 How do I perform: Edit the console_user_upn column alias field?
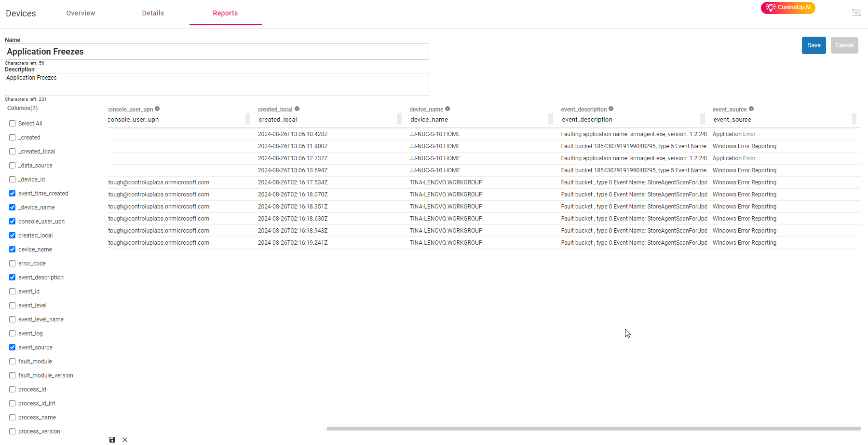coord(176,120)
